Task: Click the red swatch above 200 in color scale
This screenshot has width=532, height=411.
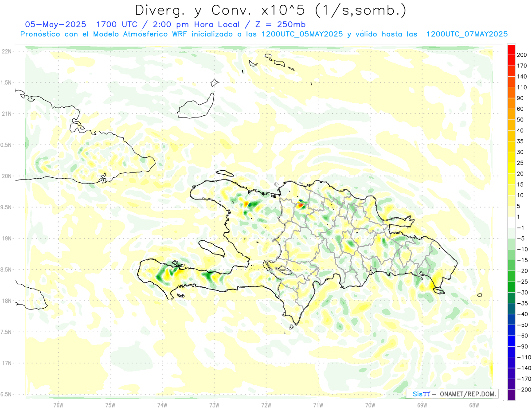Action: coord(511,49)
